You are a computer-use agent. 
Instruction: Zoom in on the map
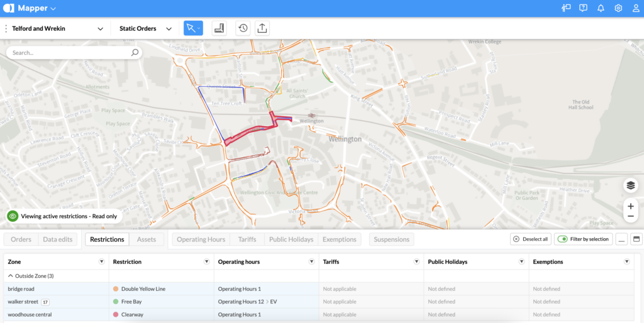pos(630,206)
